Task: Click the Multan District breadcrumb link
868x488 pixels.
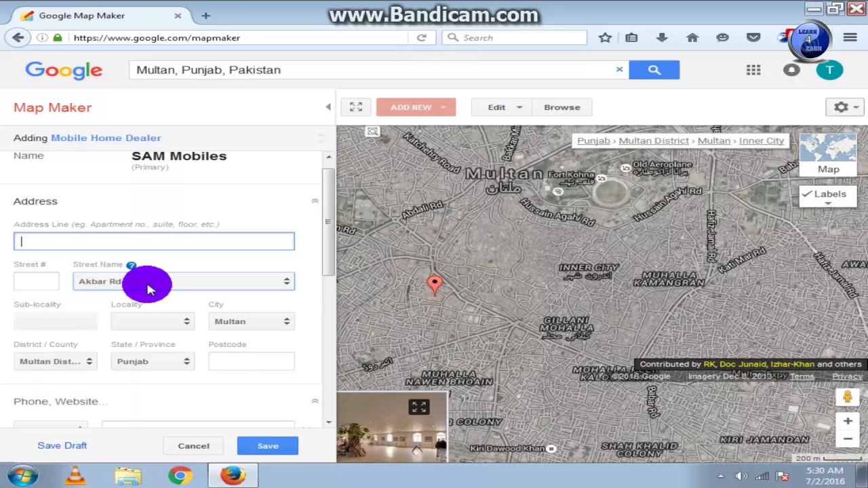Action: tap(654, 141)
